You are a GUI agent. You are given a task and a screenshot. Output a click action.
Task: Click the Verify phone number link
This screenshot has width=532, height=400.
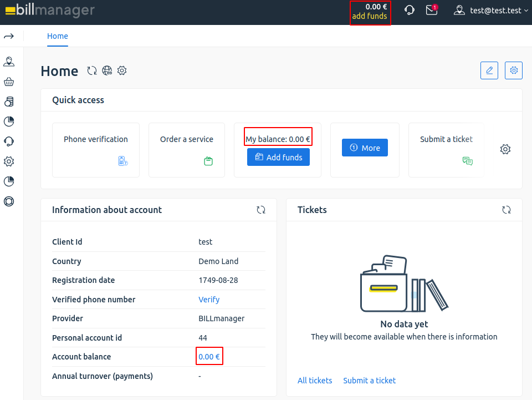click(x=209, y=300)
